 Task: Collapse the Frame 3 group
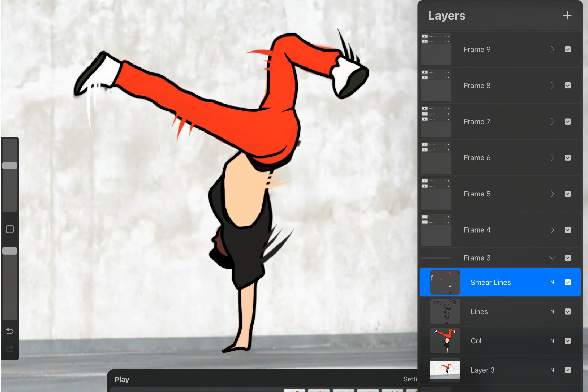click(552, 258)
